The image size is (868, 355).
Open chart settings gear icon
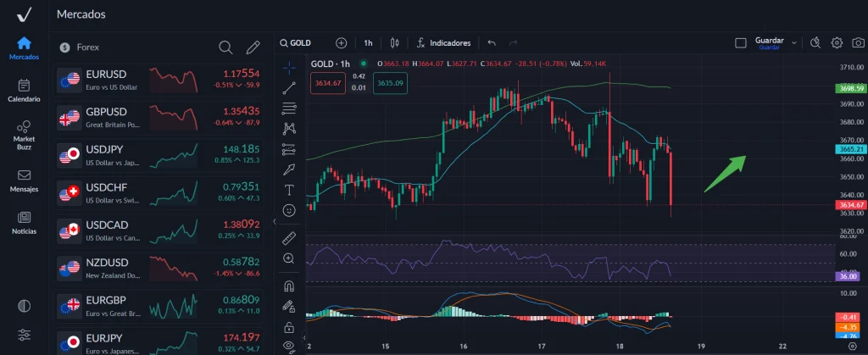click(x=837, y=42)
